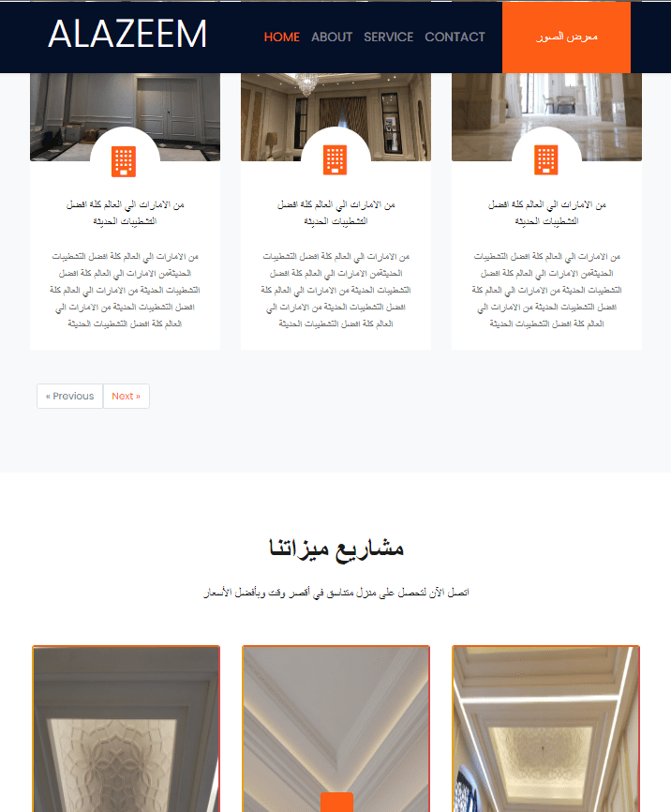Go to the Previous page
The width and height of the screenshot is (671, 812).
70,397
